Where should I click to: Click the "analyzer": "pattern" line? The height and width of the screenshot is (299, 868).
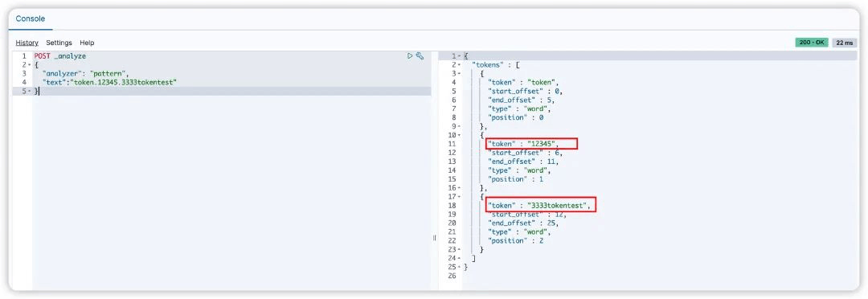[85, 74]
